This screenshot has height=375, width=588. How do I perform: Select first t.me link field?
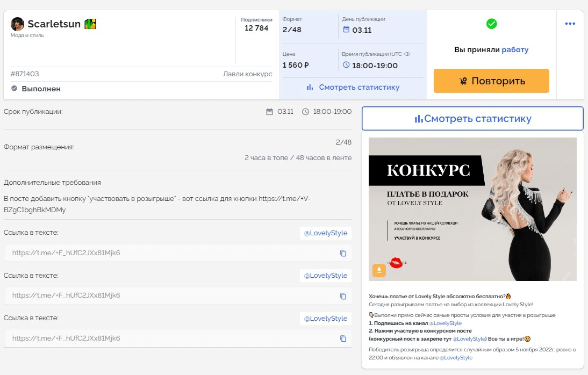coord(178,253)
